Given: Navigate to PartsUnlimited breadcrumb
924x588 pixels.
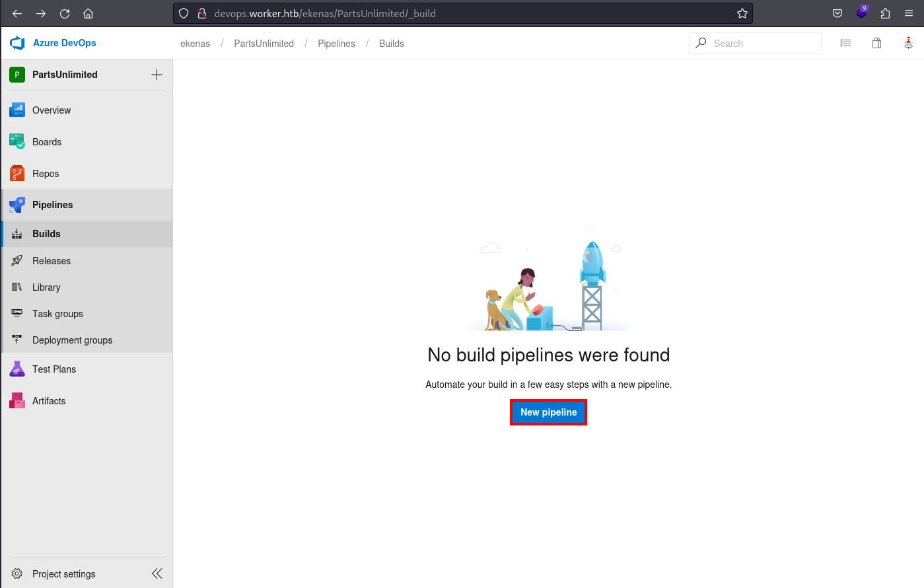Looking at the screenshot, I should [264, 44].
